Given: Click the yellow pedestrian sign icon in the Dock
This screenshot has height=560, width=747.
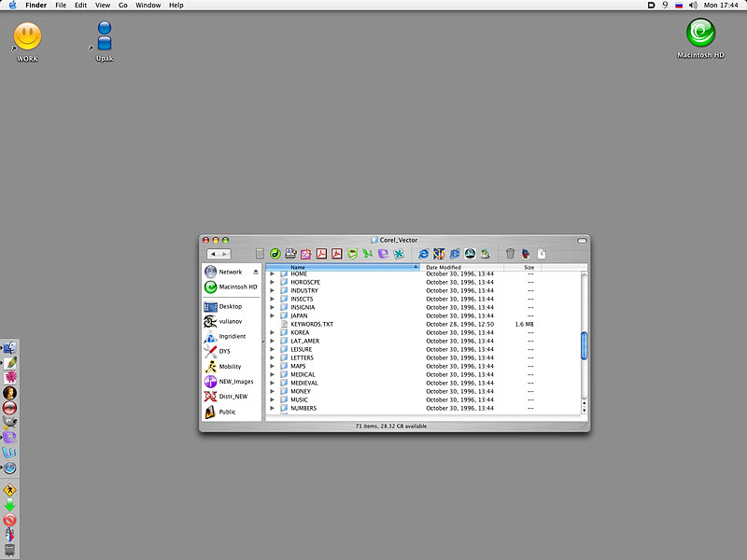Looking at the screenshot, I should pyautogui.click(x=10, y=490).
